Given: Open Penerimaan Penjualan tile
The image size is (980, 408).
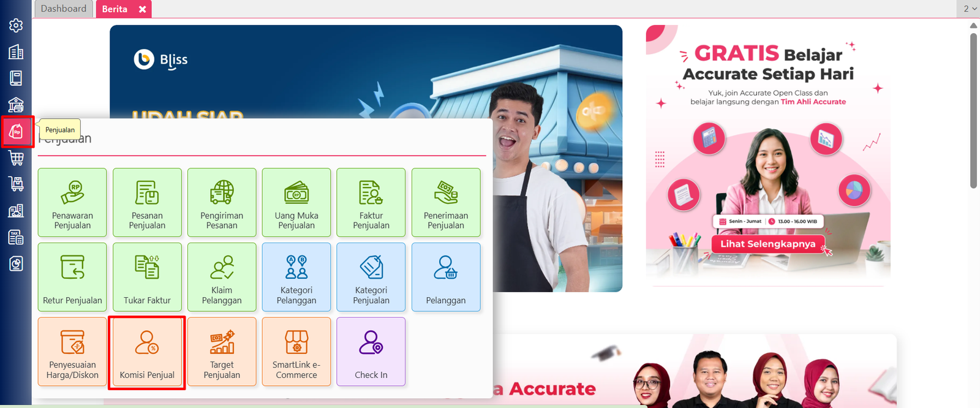Looking at the screenshot, I should click(446, 202).
